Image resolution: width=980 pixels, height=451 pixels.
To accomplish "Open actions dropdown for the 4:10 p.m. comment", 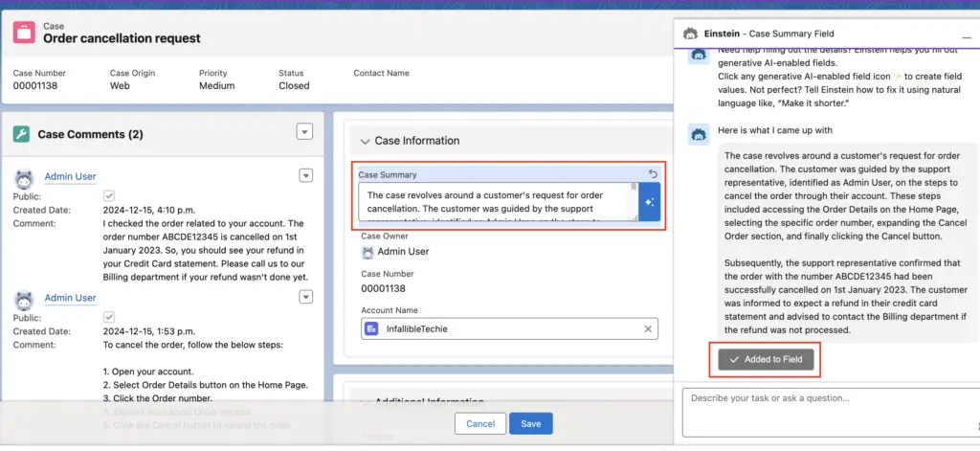I will pyautogui.click(x=305, y=176).
